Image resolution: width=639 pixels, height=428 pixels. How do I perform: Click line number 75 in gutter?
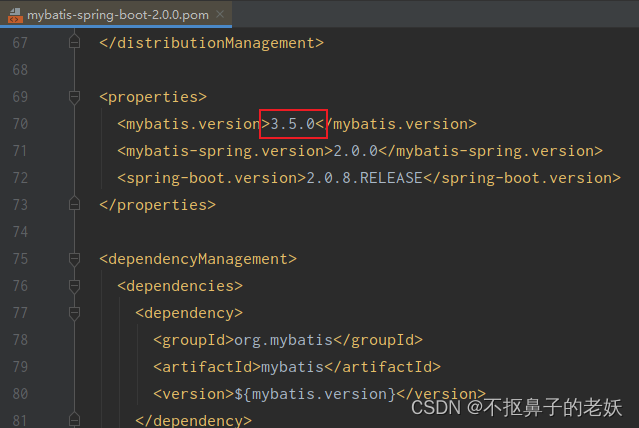tap(20, 259)
